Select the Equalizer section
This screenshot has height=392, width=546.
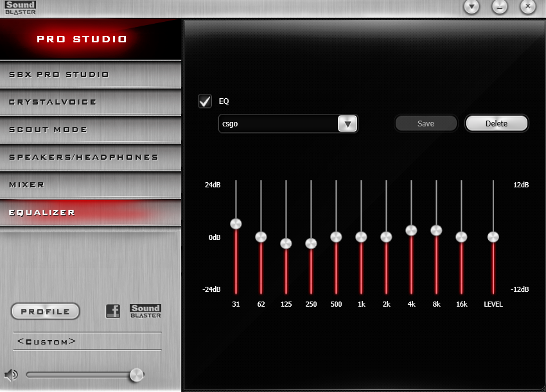pos(91,212)
